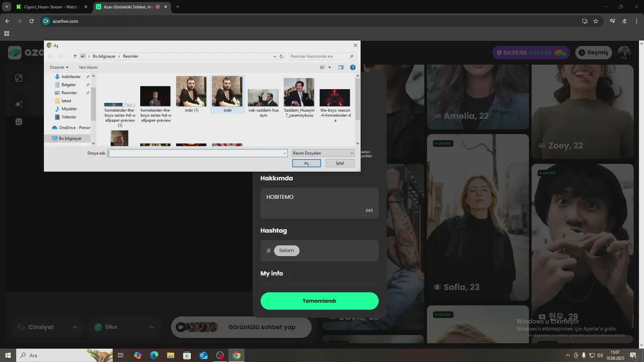
Task: Expand the Dosya adı history dropdown arrow
Action: (285, 153)
